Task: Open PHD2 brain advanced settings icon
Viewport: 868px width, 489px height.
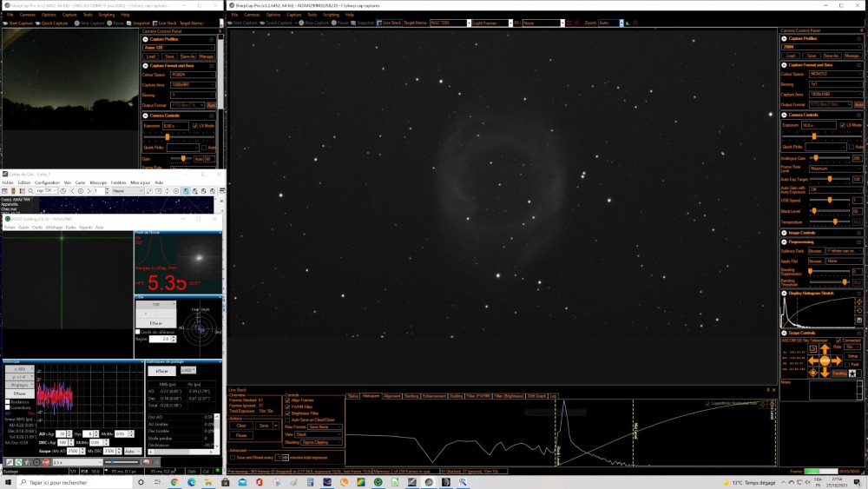Action: (146, 462)
